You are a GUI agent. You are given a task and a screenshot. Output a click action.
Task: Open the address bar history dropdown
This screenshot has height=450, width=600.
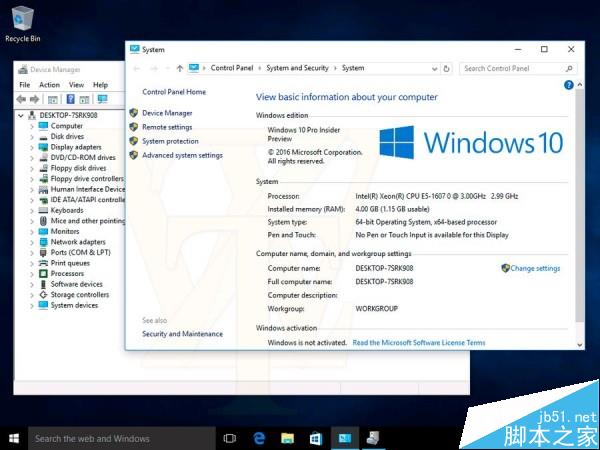point(437,68)
